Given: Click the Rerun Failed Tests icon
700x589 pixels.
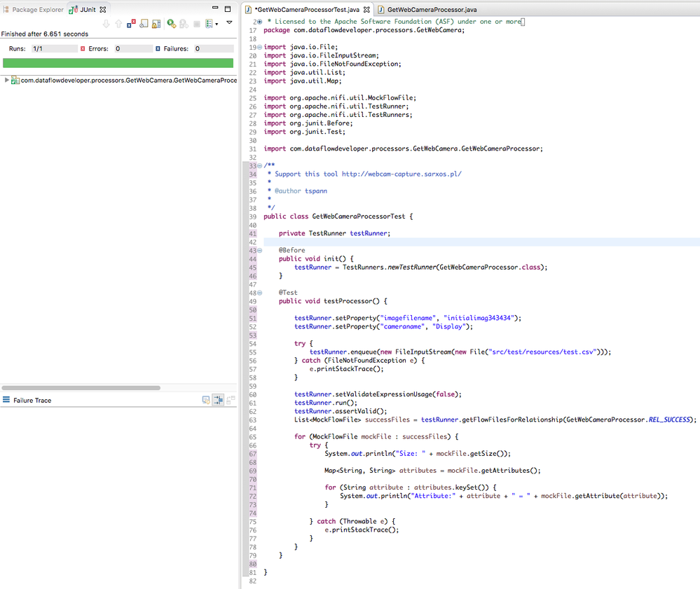Looking at the screenshot, I should coord(183,23).
